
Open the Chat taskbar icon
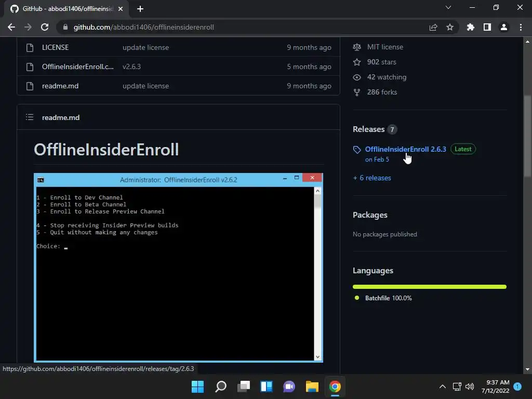[x=289, y=387]
